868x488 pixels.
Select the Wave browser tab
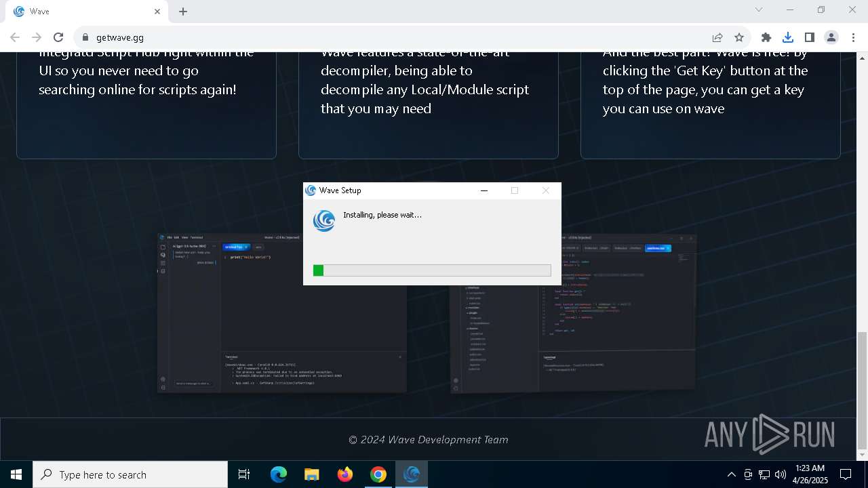86,12
